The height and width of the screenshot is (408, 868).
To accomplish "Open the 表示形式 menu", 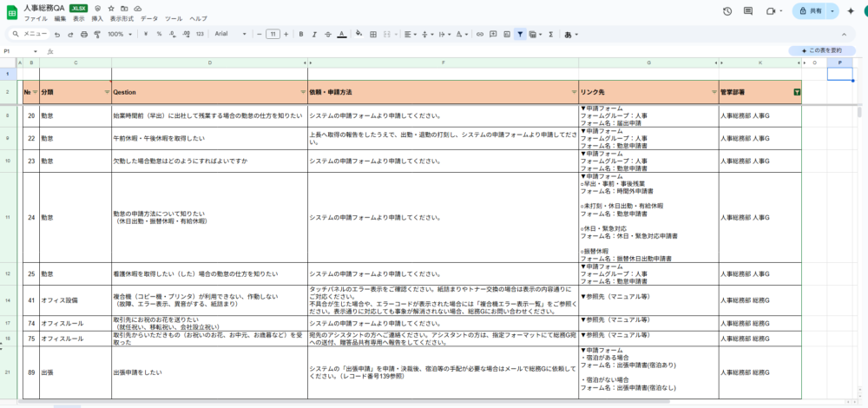I will 122,18.
